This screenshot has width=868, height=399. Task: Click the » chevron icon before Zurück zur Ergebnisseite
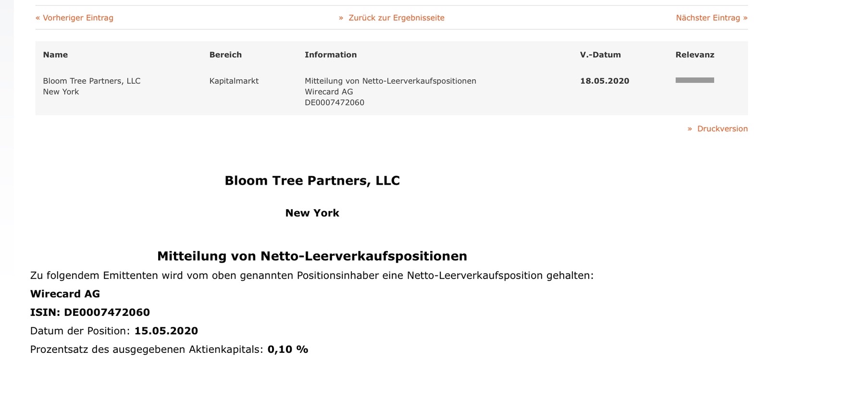pos(341,18)
